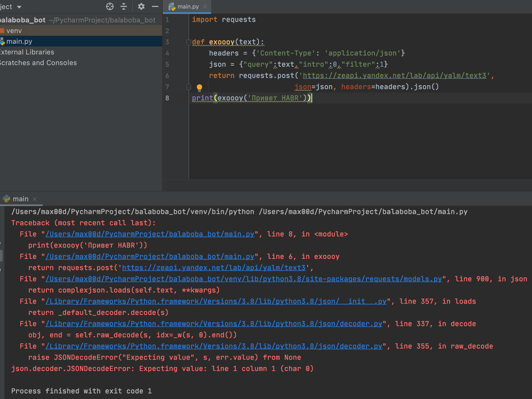
Task: Open main.py line 8 traceback link
Action: 150,234
